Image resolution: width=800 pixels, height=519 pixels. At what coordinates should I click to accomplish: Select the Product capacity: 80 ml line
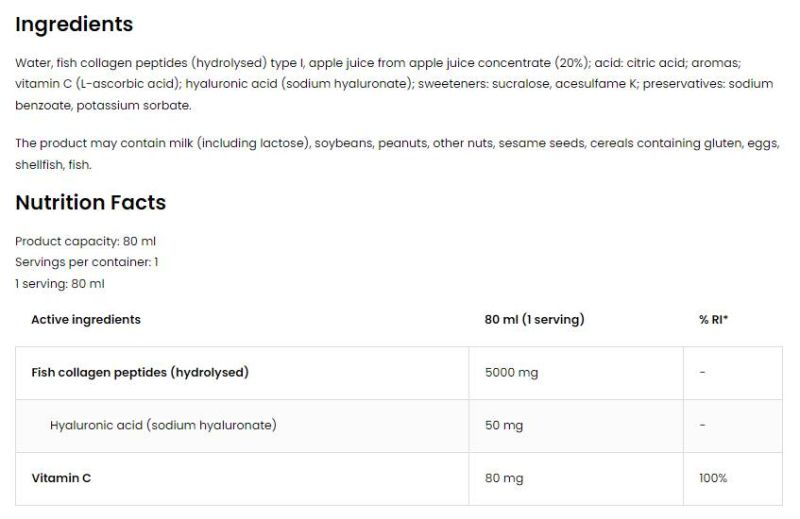[85, 241]
